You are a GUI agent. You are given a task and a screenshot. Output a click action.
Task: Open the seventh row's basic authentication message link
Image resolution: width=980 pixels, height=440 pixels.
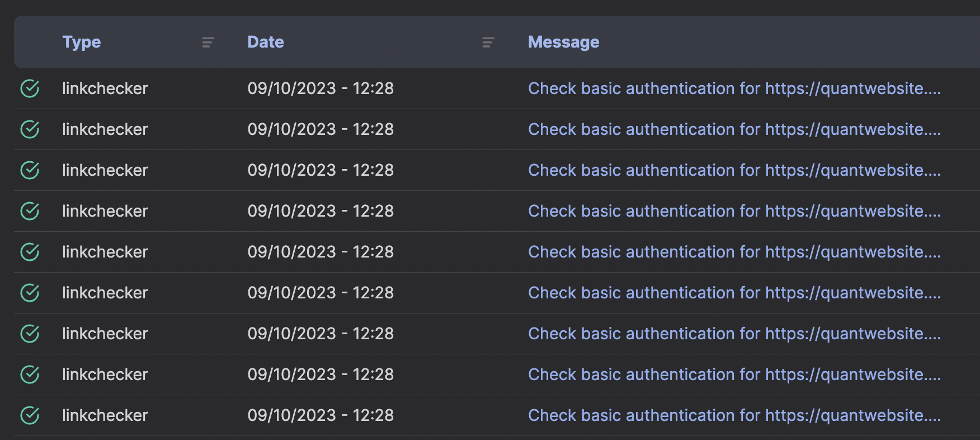734,334
